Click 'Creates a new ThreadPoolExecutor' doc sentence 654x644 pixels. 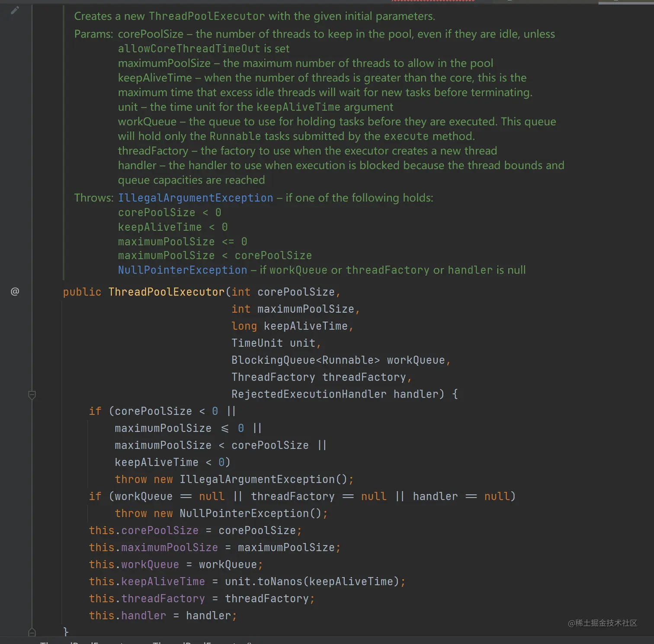(x=169, y=16)
